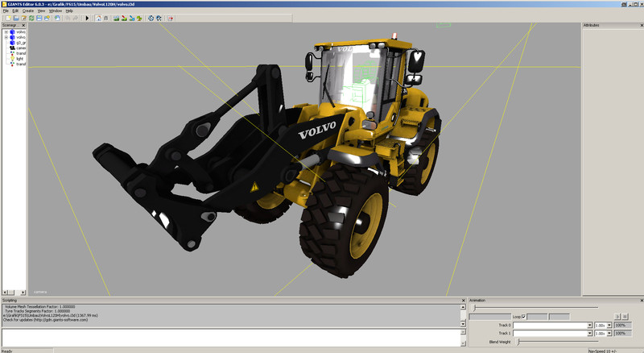Click the Track 0 100% weight field
The image size is (644, 353).
point(622,325)
